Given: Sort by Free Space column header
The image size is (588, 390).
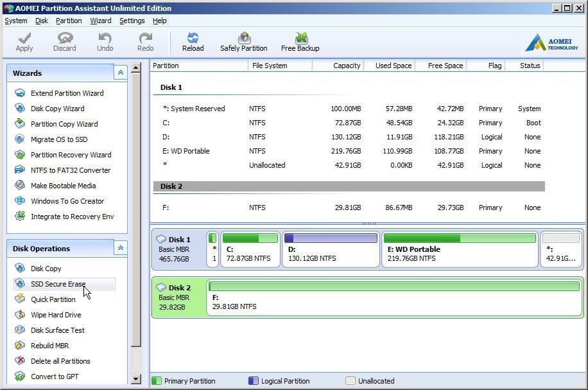Looking at the screenshot, I should click(441, 66).
